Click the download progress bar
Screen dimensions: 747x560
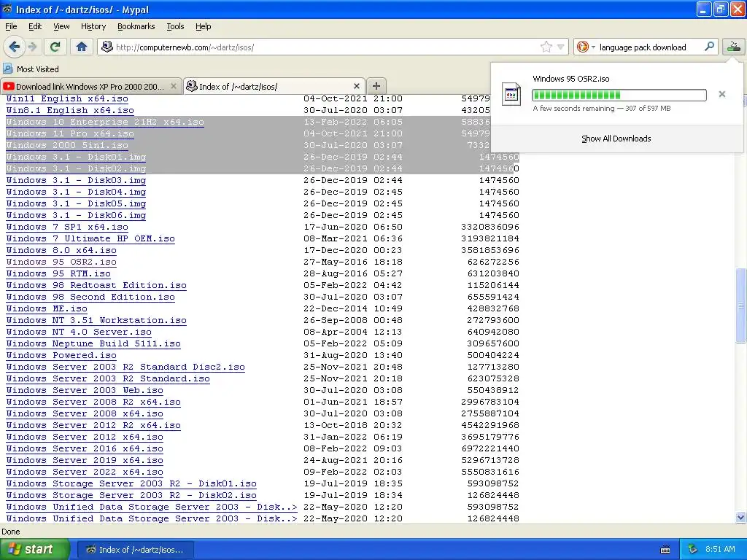[x=619, y=95]
